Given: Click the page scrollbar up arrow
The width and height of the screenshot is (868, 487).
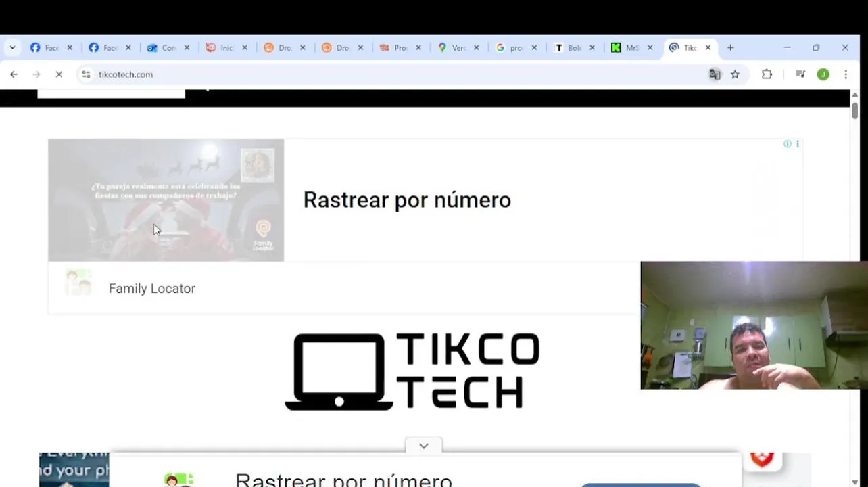Looking at the screenshot, I should pos(854,95).
